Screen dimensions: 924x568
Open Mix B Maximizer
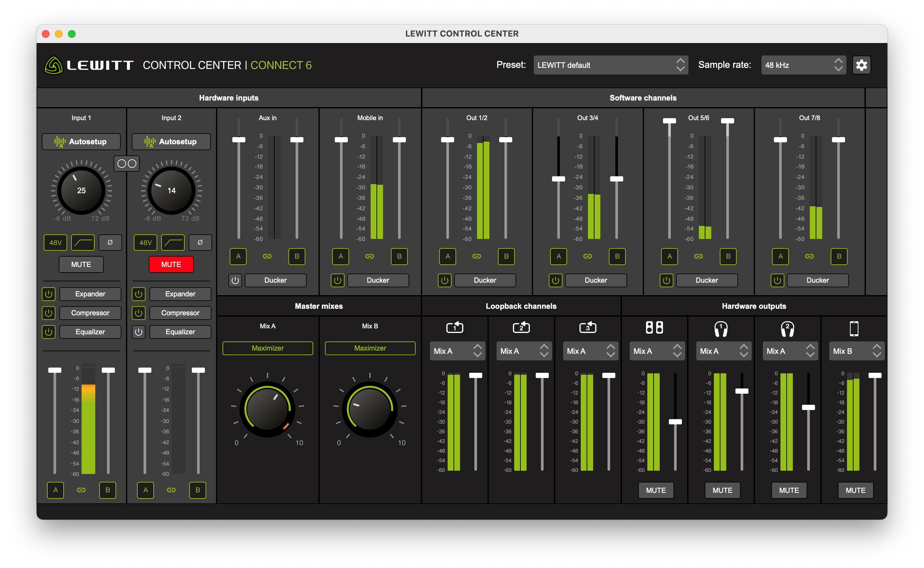(370, 348)
